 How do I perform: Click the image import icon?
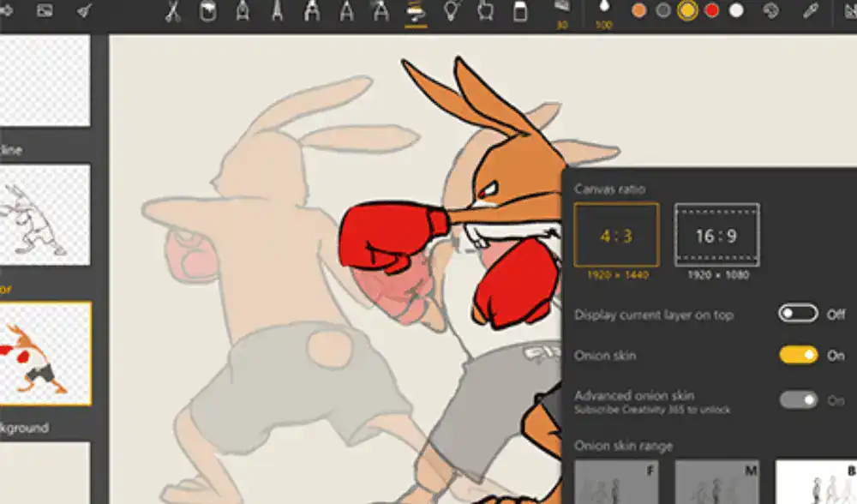point(45,11)
